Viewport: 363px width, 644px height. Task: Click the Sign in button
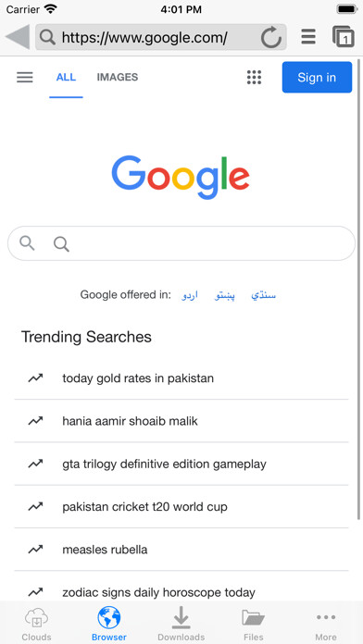317,77
